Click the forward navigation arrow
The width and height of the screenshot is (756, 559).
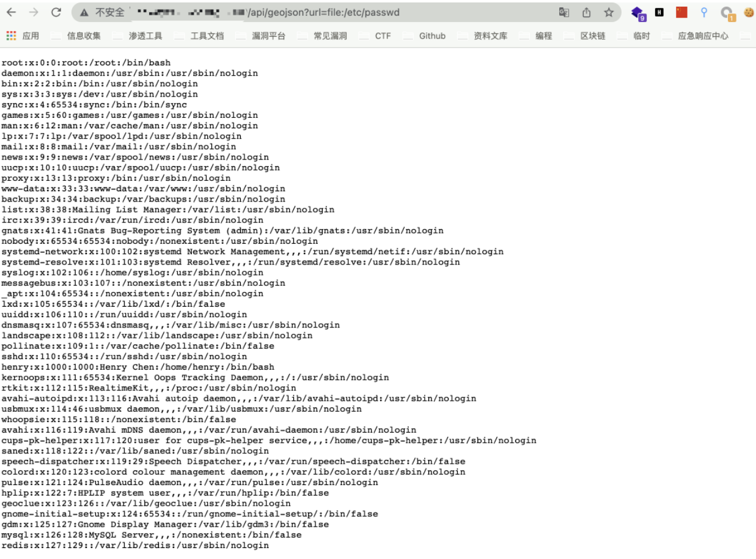click(34, 12)
